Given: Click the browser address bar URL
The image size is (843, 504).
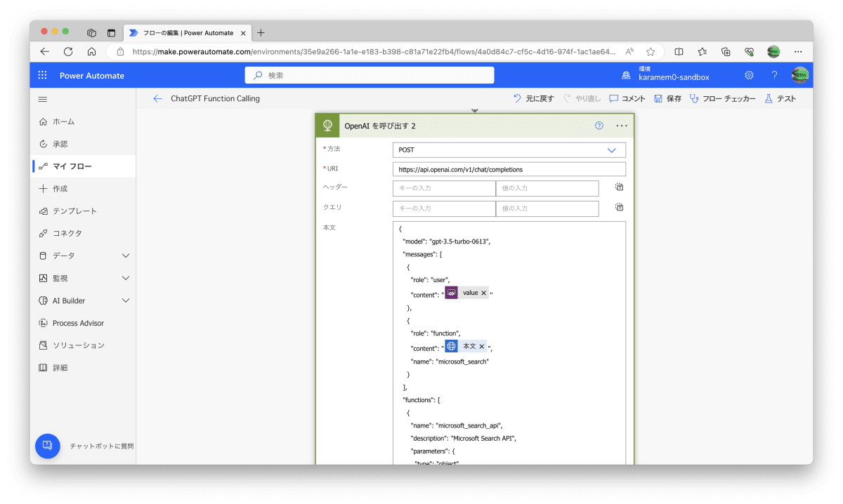Looking at the screenshot, I should (x=374, y=51).
